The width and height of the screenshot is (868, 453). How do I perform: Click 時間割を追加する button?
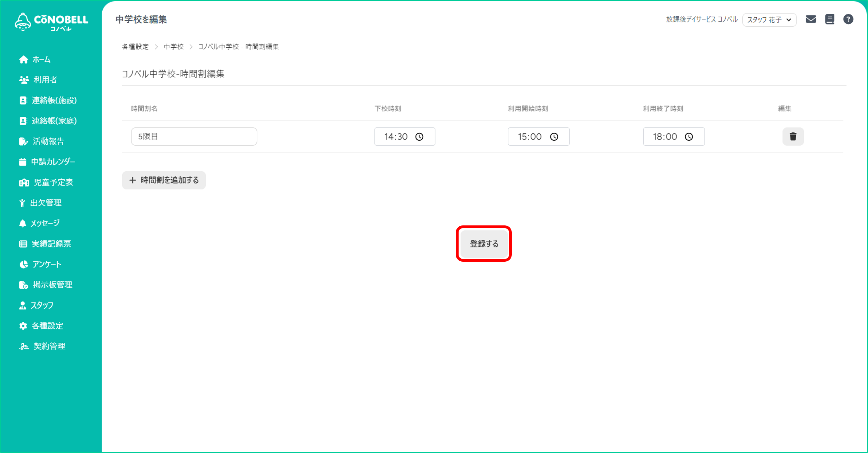pyautogui.click(x=164, y=180)
